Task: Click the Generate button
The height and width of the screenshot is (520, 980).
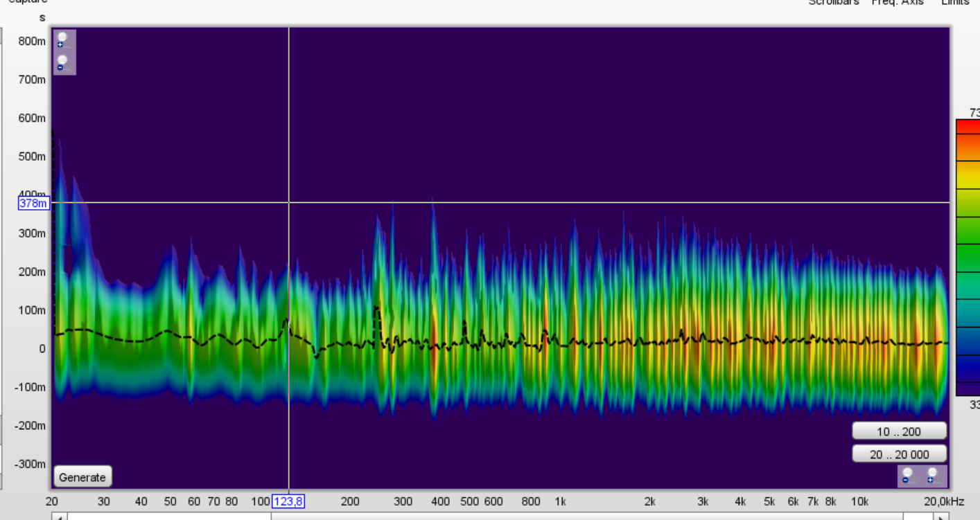Action: point(82,477)
